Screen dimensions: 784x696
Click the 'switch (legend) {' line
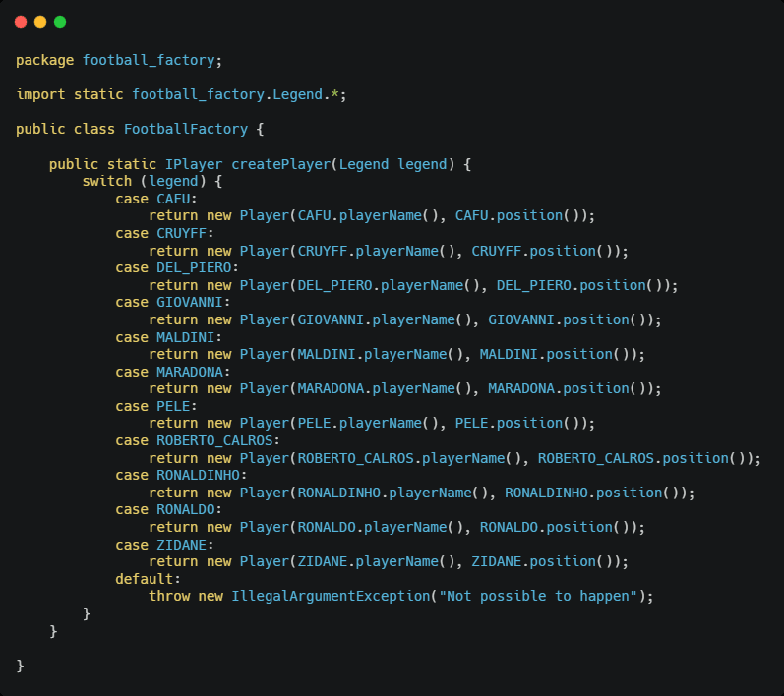click(152, 181)
